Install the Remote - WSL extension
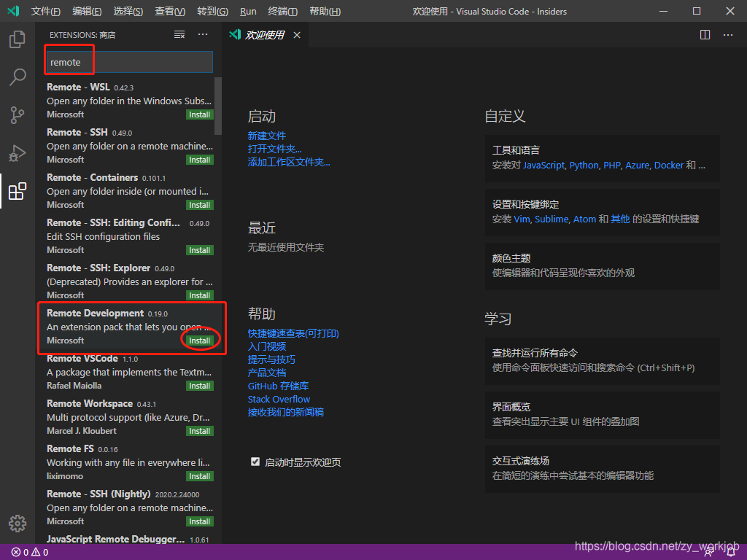The width and height of the screenshot is (747, 560). pos(200,114)
